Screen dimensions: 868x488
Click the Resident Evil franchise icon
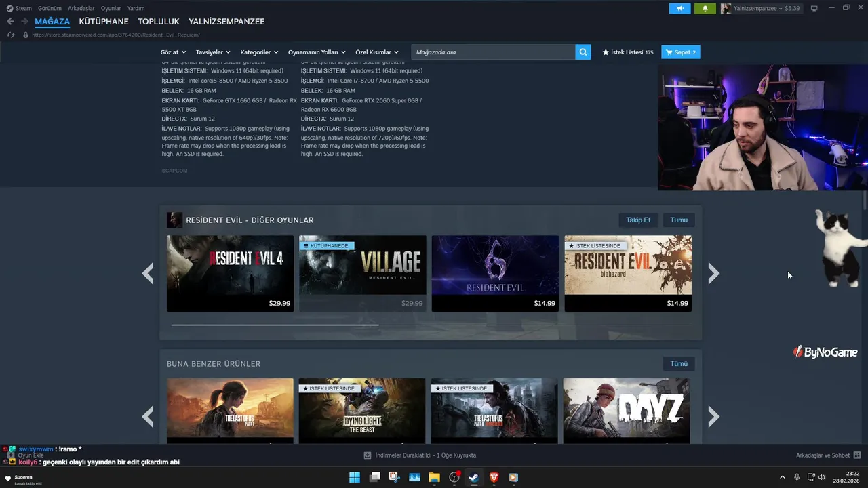174,220
